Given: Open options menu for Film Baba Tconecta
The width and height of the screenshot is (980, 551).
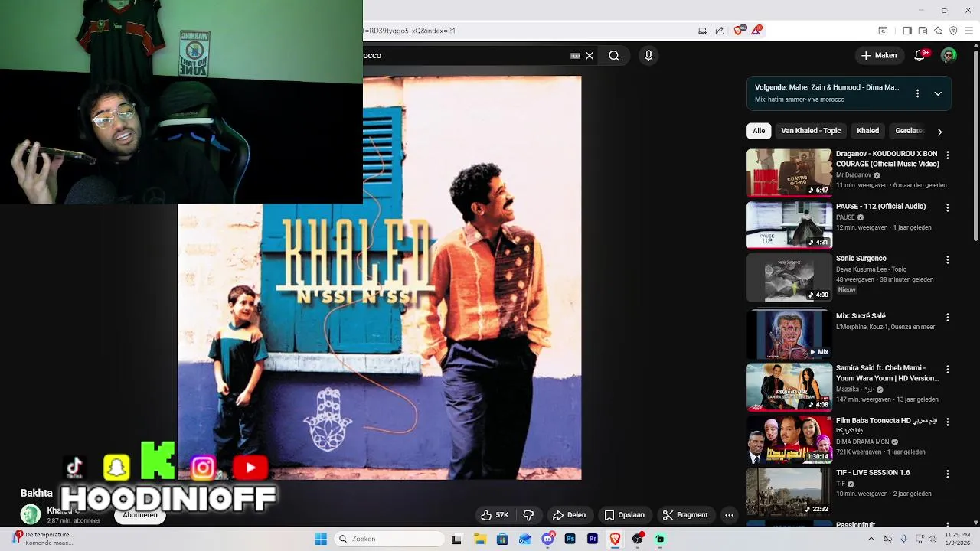Looking at the screenshot, I should tap(948, 422).
